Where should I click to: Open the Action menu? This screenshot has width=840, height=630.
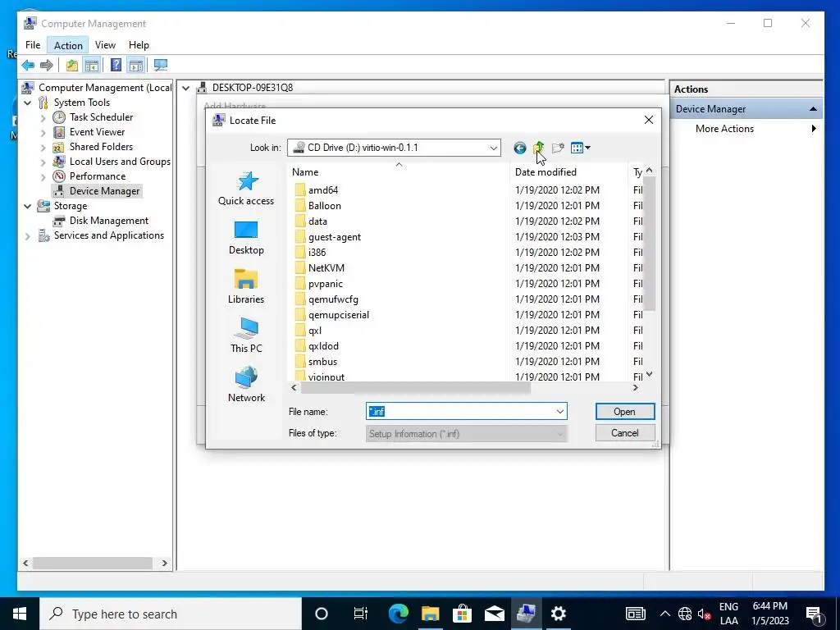click(x=68, y=45)
